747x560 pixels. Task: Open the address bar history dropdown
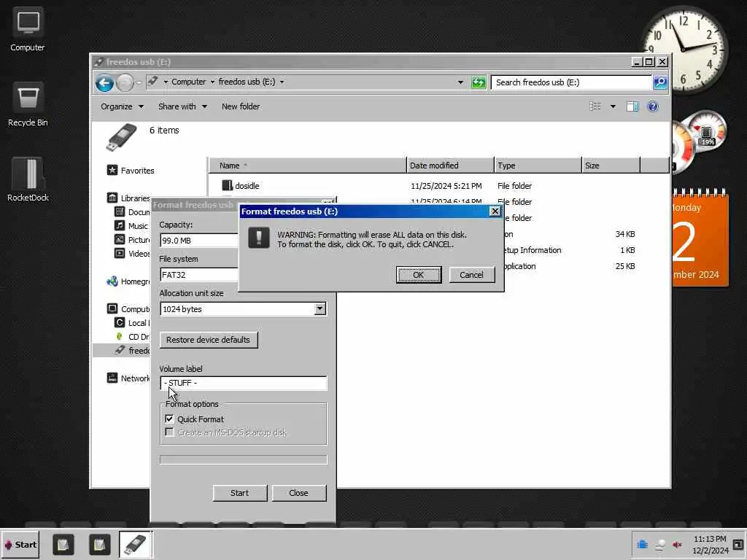460,82
